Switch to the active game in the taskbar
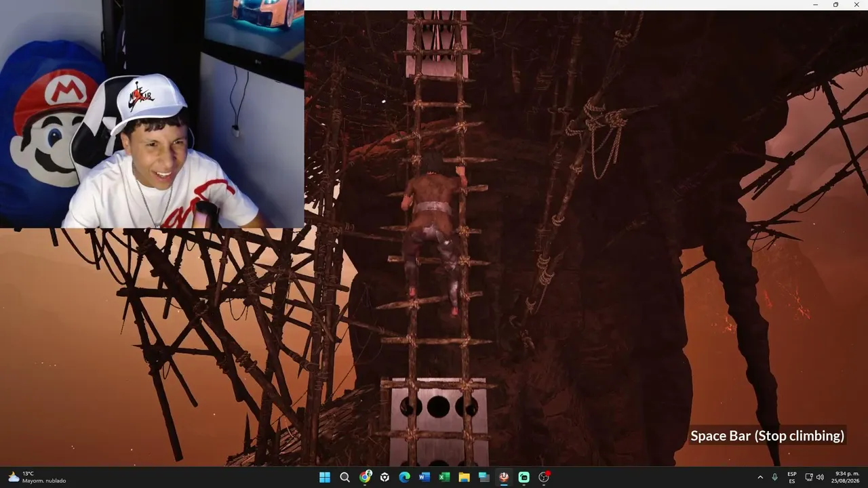868x488 pixels. tap(504, 477)
